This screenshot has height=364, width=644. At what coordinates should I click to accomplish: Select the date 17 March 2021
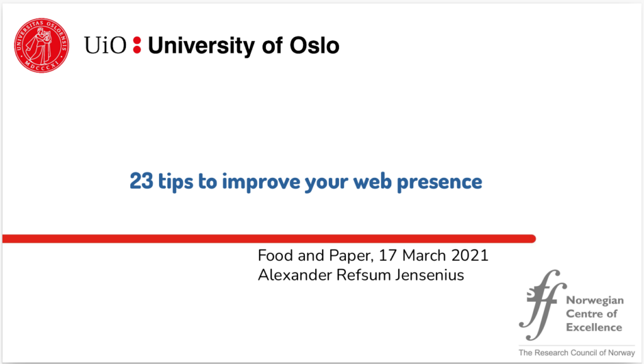point(433,255)
